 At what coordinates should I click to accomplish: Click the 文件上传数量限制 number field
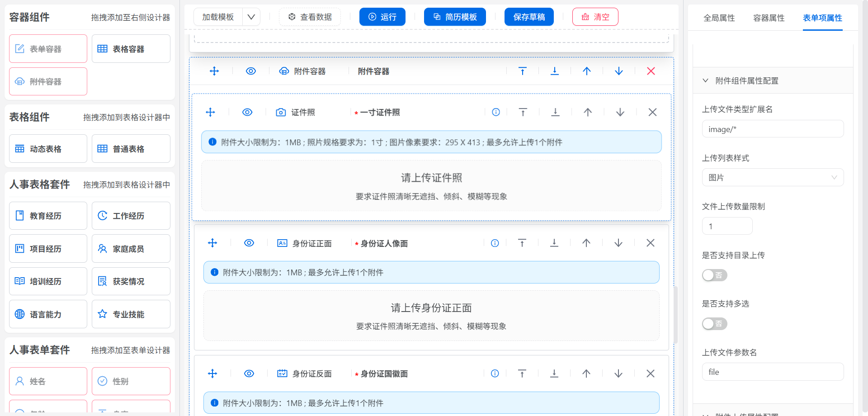(727, 226)
